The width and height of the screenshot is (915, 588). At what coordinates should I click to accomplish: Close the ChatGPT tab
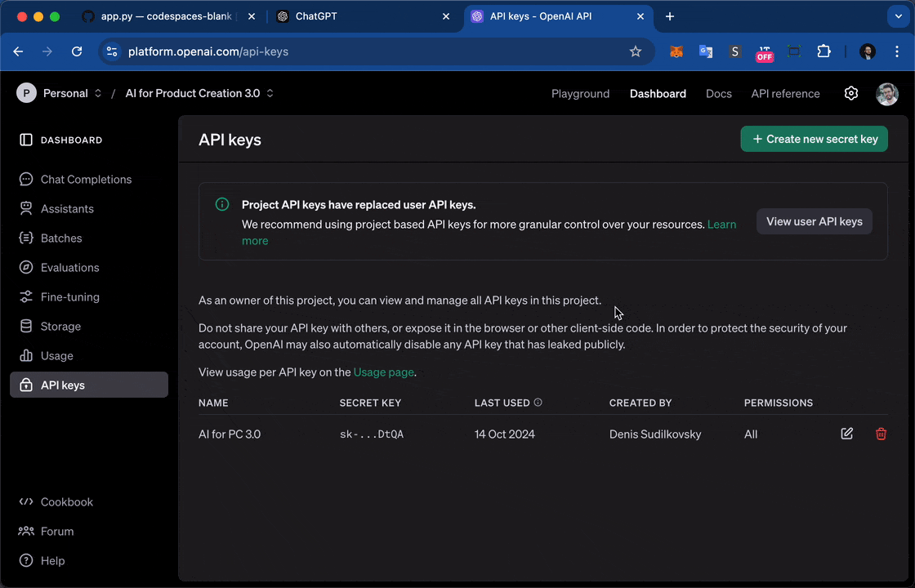tap(446, 16)
